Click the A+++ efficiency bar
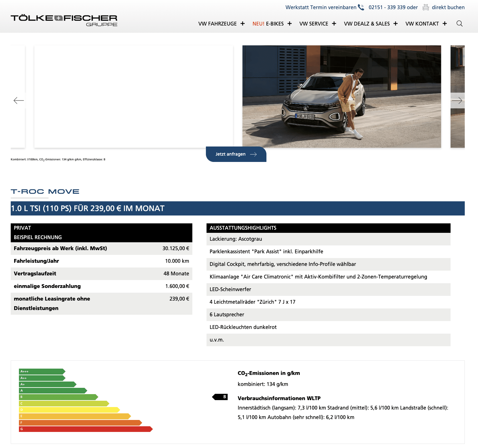Image resolution: width=478 pixels, height=448 pixels. pos(42,371)
